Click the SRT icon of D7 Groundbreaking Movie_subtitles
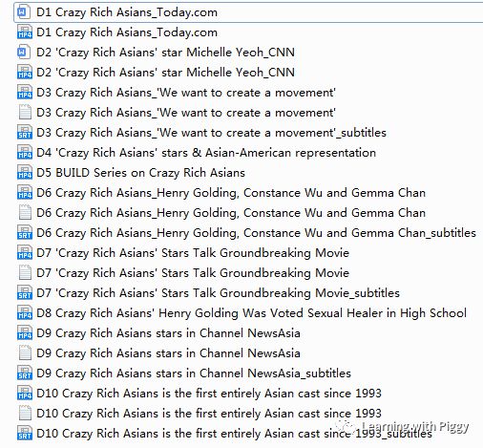483x448 pixels. 25,293
